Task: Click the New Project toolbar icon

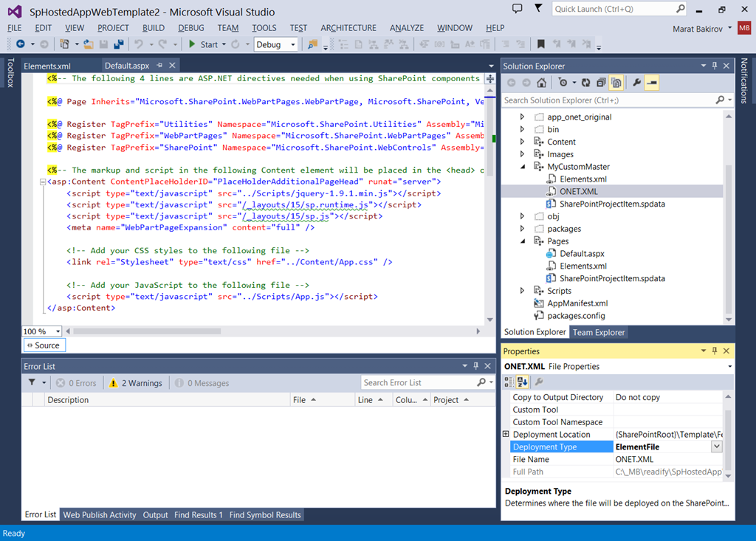Action: pos(64,44)
